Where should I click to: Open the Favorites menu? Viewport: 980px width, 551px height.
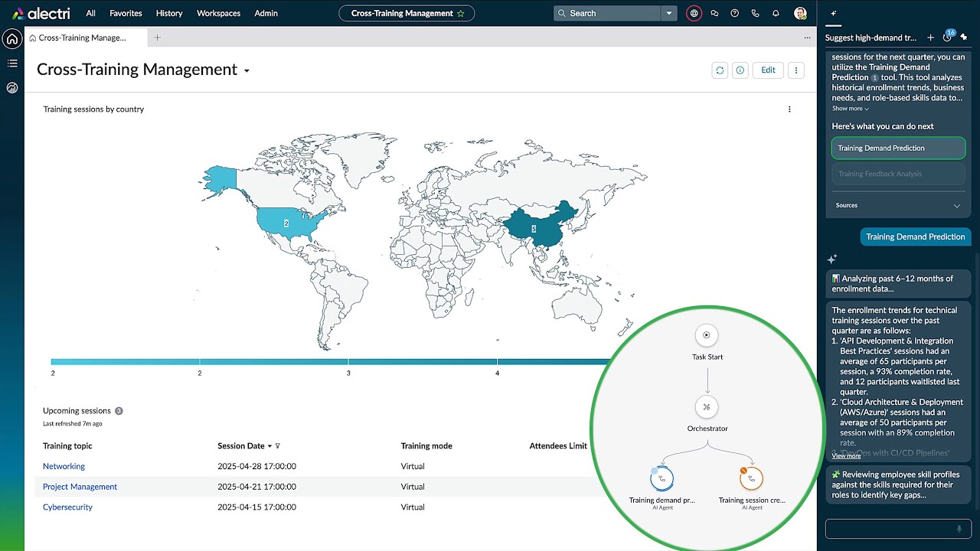click(x=126, y=13)
